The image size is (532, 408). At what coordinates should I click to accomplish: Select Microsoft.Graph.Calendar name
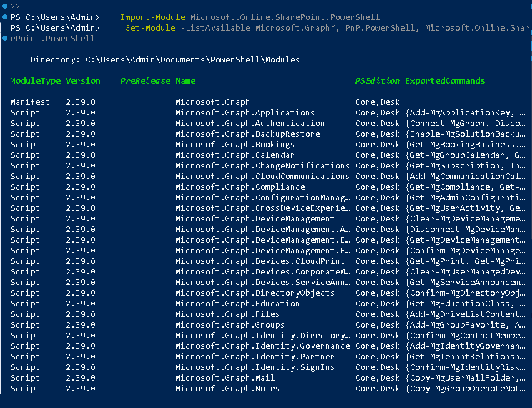click(x=235, y=155)
